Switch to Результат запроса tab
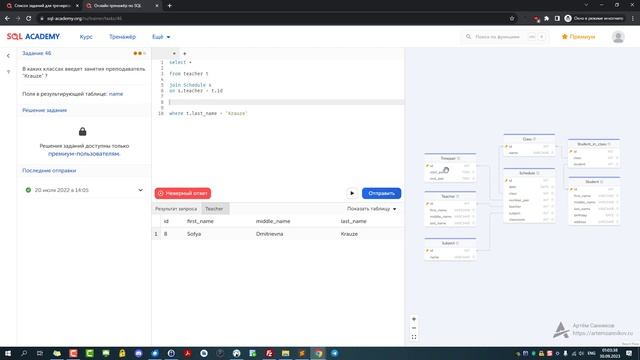640x360 pixels. [176, 209]
